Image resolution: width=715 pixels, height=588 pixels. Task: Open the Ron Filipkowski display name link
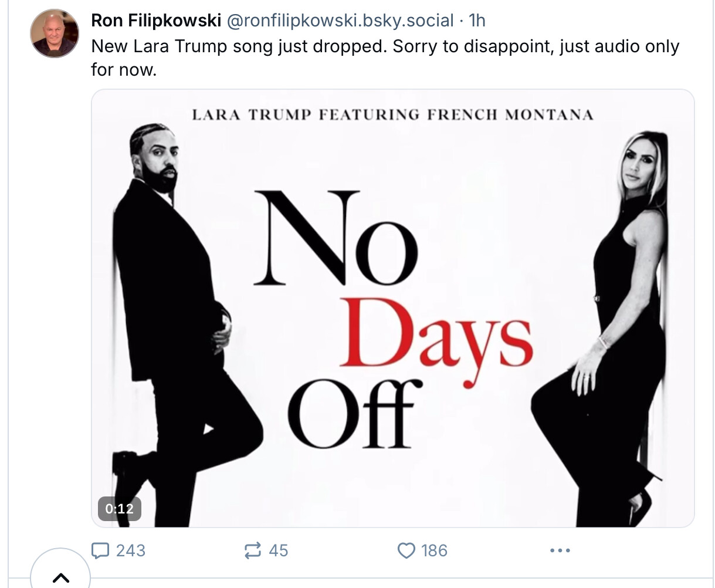(x=156, y=21)
